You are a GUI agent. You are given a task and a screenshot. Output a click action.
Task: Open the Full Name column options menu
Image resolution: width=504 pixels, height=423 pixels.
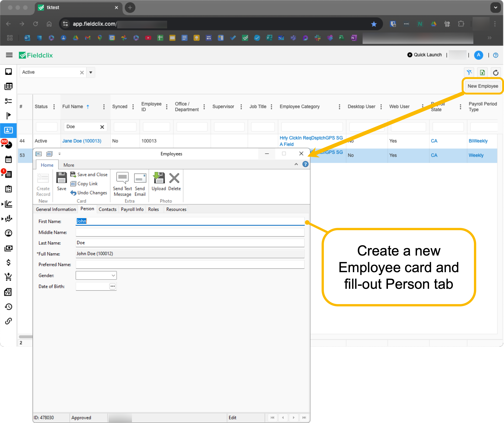tap(104, 107)
